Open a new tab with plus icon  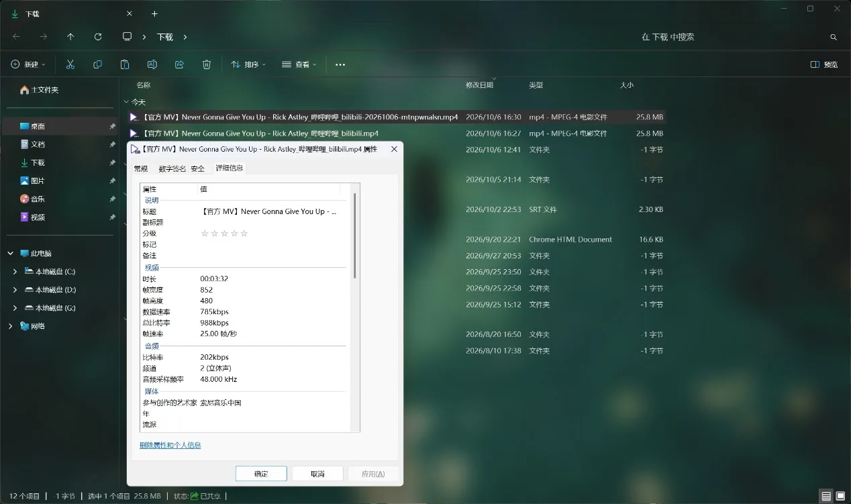154,13
